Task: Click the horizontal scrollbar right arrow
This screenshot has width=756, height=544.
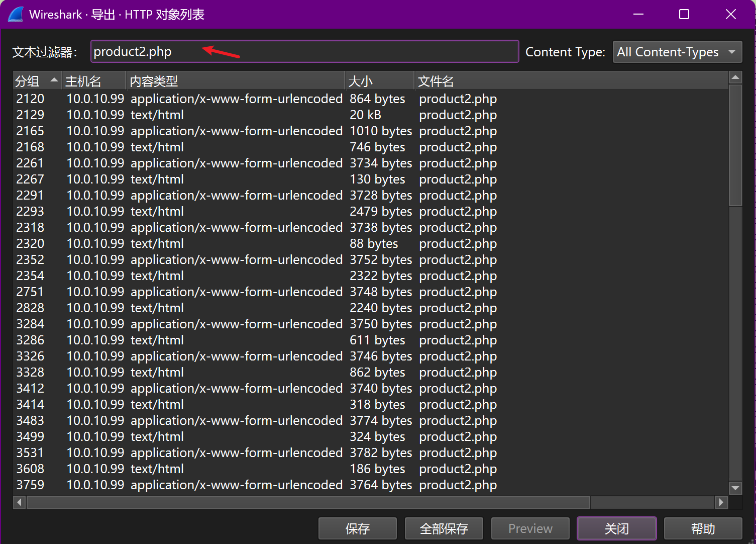Action: pyautogui.click(x=721, y=502)
